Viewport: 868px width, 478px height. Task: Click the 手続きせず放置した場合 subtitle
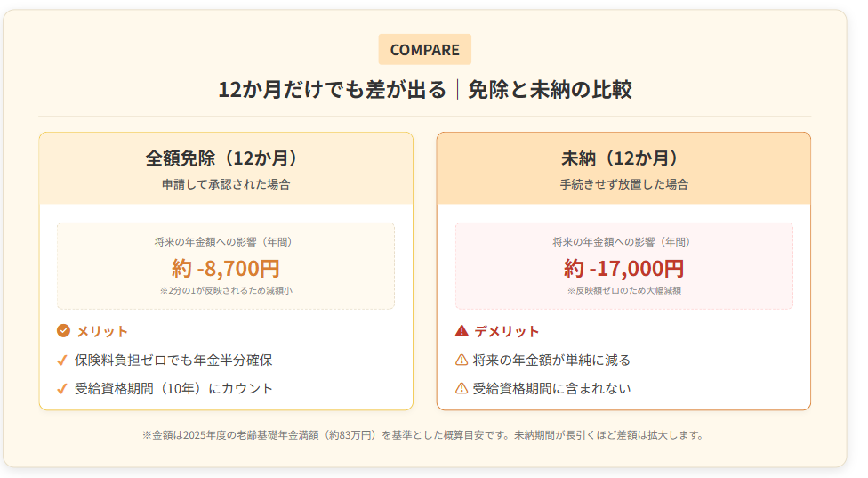tap(623, 185)
